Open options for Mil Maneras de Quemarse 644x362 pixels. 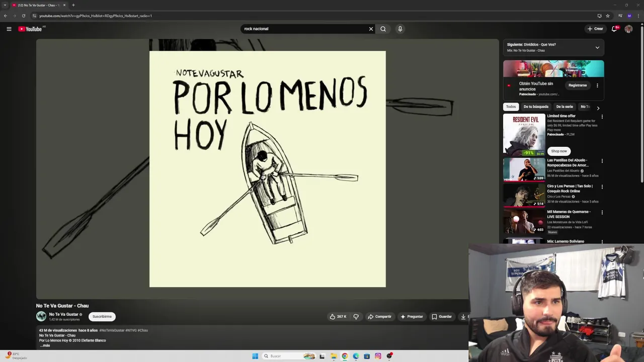pyautogui.click(x=602, y=212)
